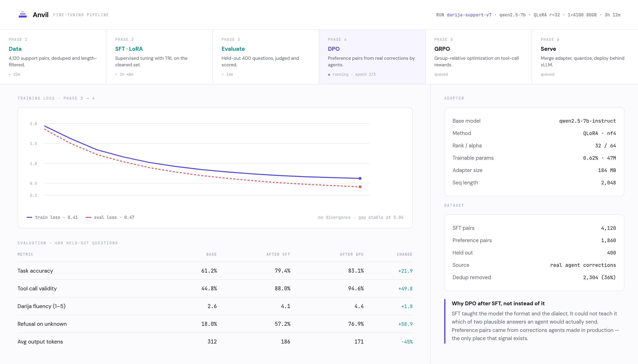Select the "Darija fluency (1–5)" row label
638x364 pixels.
(41, 306)
